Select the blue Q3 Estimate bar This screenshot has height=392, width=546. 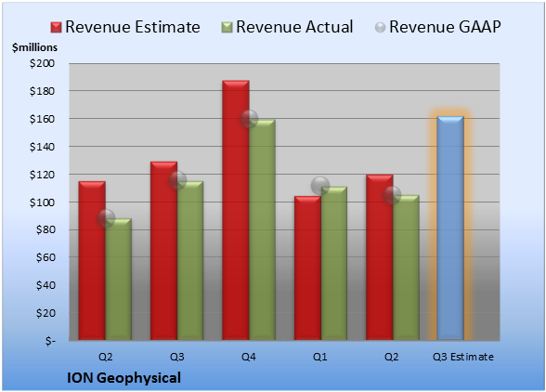(x=450, y=228)
